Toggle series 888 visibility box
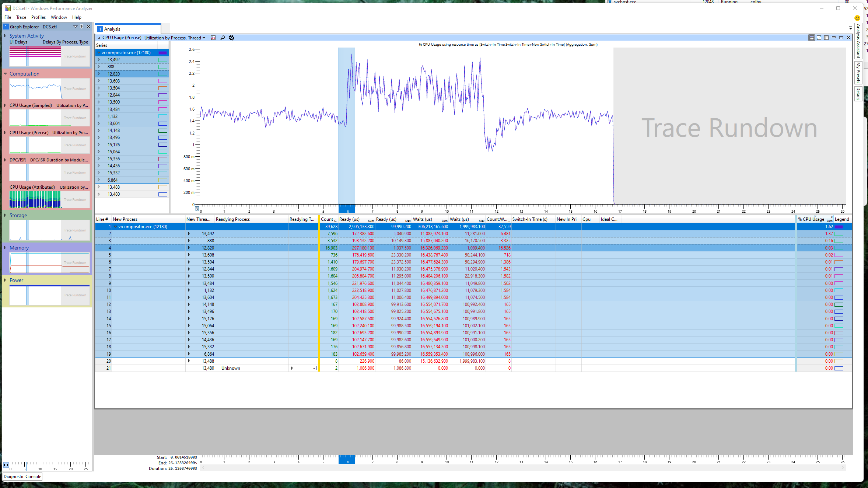The width and height of the screenshot is (868, 488). pos(162,67)
